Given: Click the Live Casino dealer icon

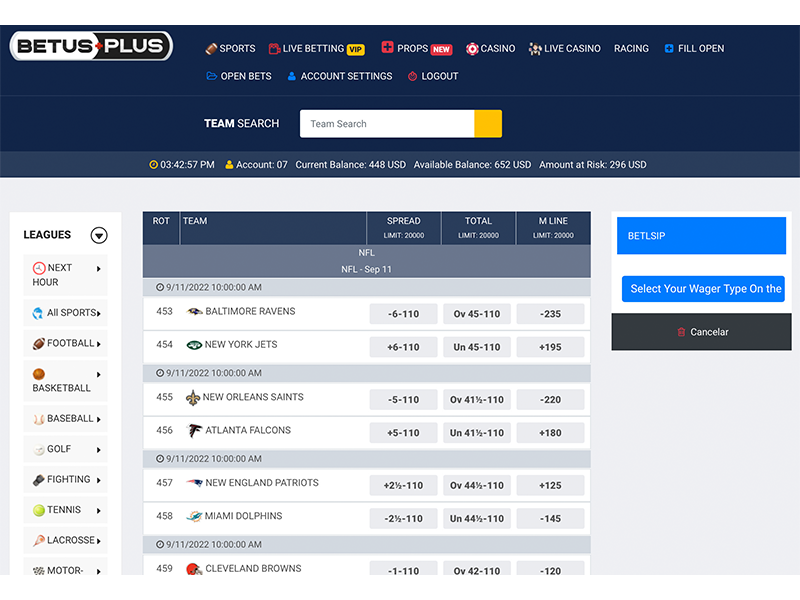Looking at the screenshot, I should [535, 49].
